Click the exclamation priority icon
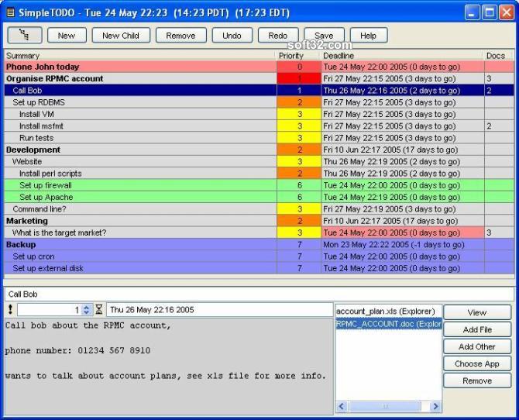Screen dimensions: 519x420 [x=10, y=309]
